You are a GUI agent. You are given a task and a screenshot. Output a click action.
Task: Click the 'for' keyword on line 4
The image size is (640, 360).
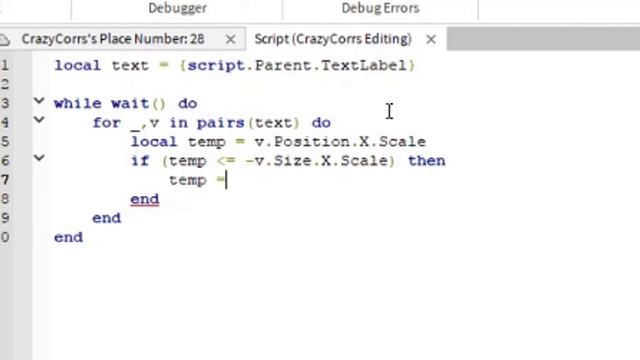[x=107, y=123]
